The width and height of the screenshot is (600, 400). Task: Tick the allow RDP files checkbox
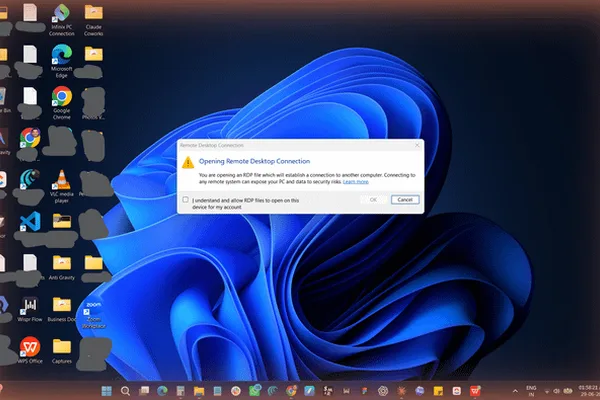pyautogui.click(x=186, y=199)
